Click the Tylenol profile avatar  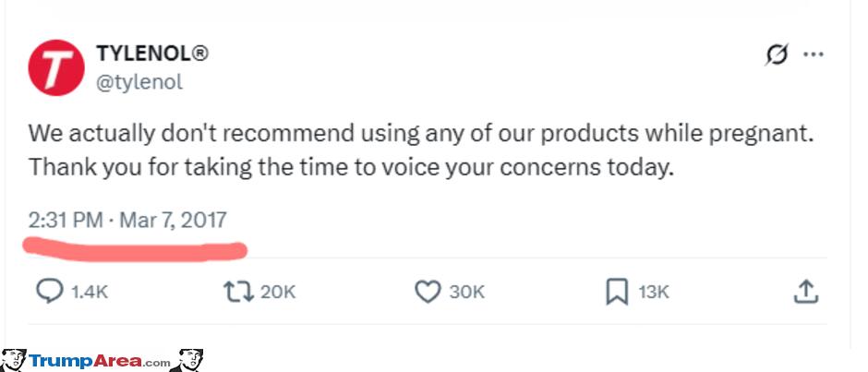[58, 68]
